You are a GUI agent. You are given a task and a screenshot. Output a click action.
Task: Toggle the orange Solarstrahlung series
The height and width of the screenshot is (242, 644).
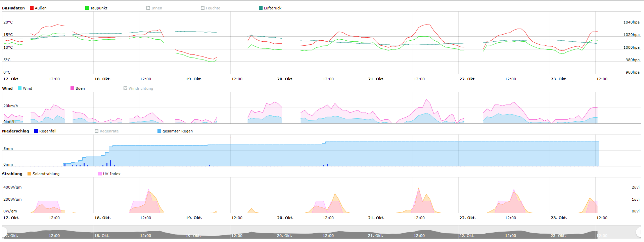(44, 174)
